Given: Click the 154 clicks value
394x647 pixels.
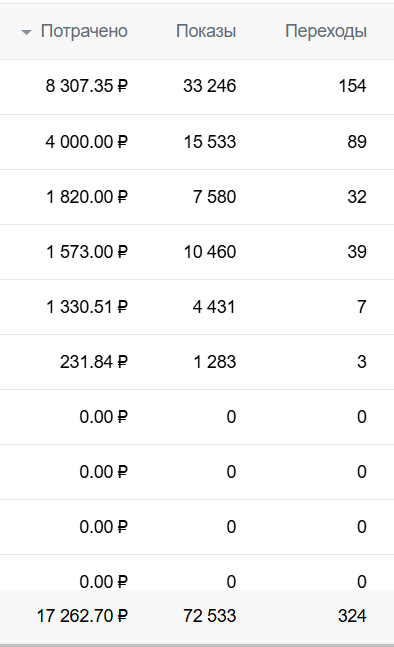Looking at the screenshot, I should coord(352,86).
